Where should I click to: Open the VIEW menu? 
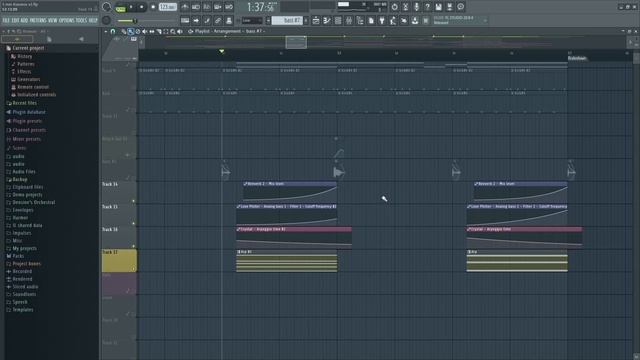(x=53, y=20)
